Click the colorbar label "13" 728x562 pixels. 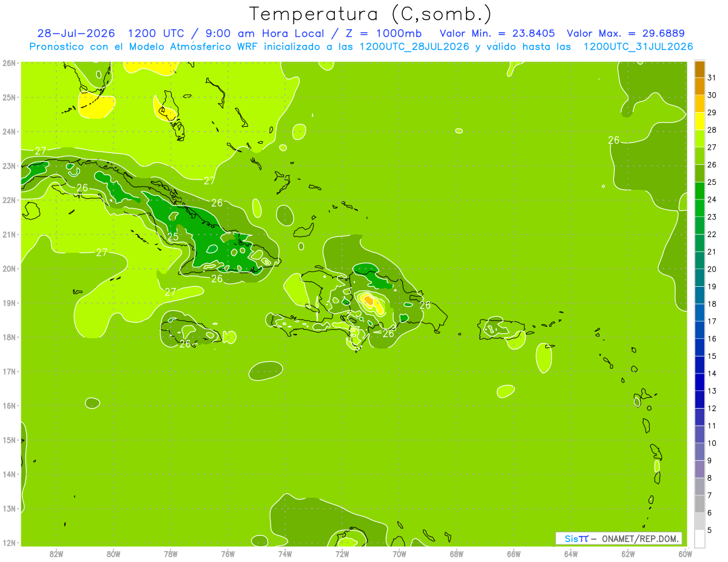[712, 391]
